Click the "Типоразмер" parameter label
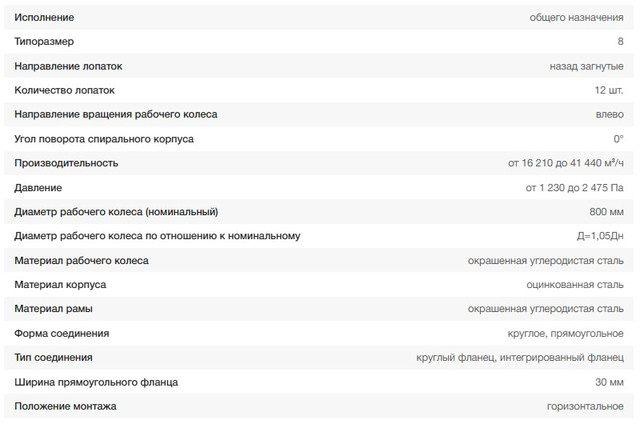This screenshot has height=428, width=640. [44, 42]
